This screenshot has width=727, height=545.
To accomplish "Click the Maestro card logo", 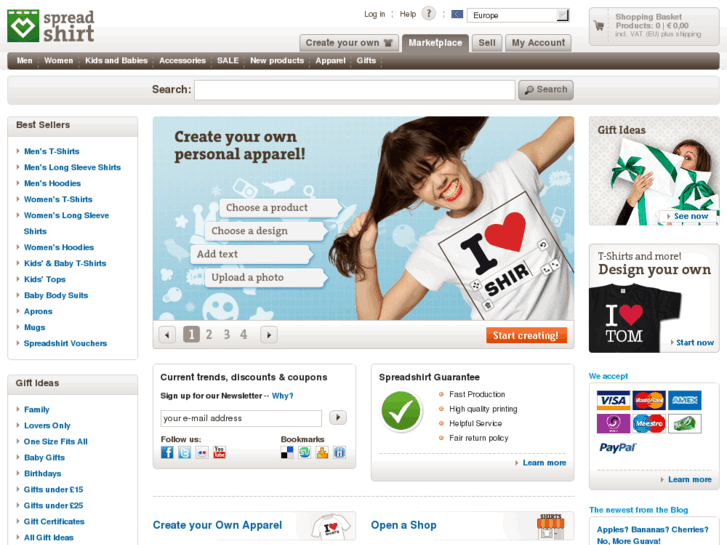I will 649,423.
